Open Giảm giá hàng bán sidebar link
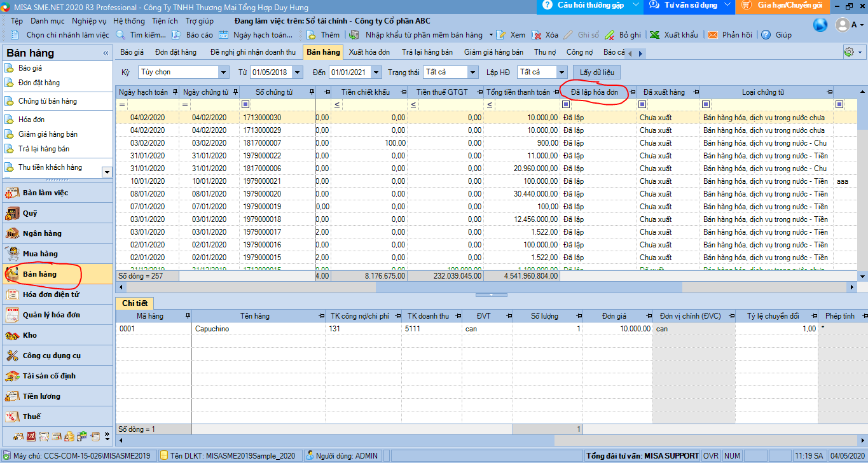 pyautogui.click(x=48, y=134)
